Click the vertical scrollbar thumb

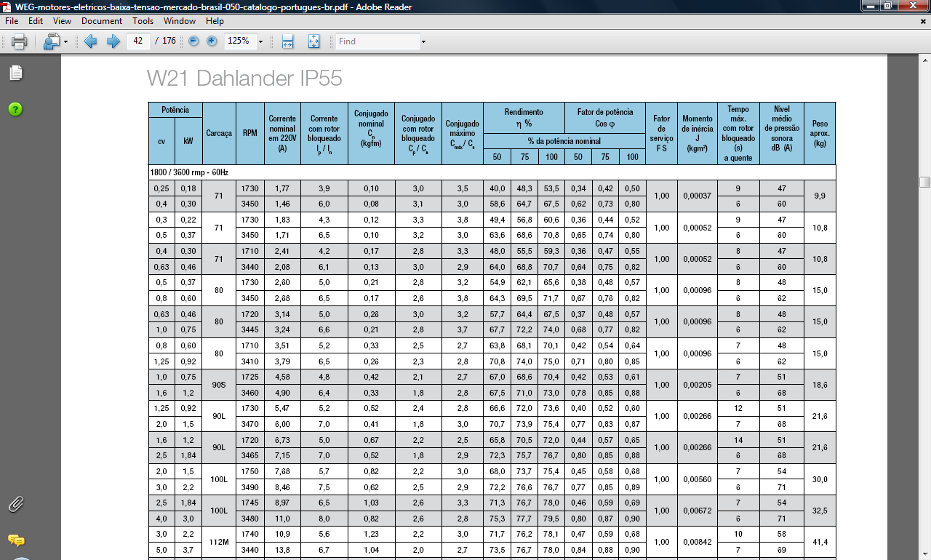pos(924,182)
